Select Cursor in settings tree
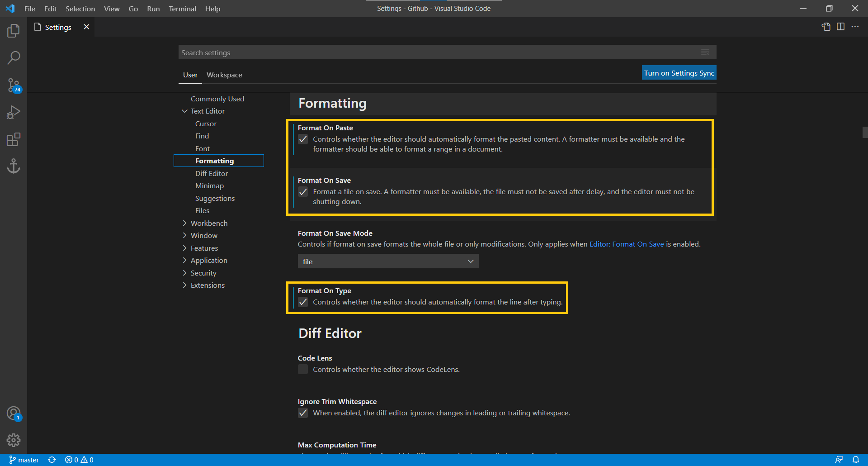Screen dimensions: 868x466 [206, 124]
